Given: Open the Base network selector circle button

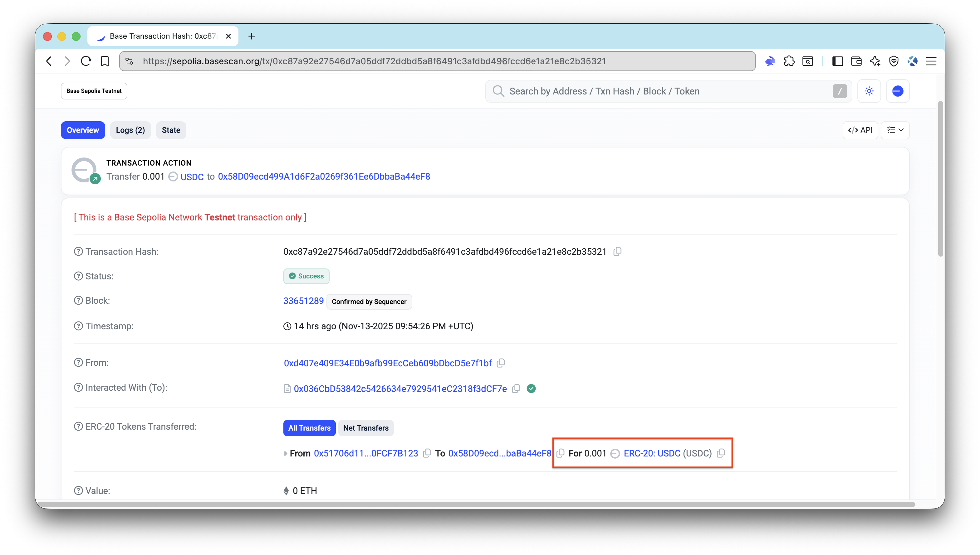Looking at the screenshot, I should point(897,91).
